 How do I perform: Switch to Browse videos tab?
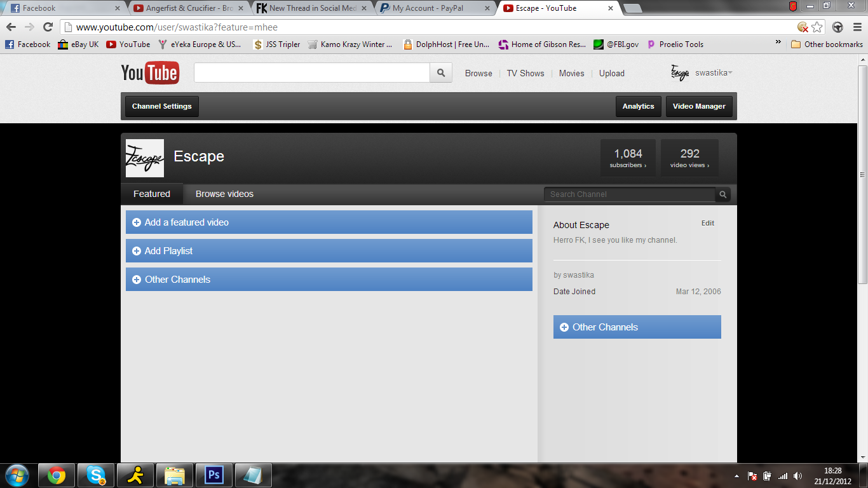(x=224, y=194)
